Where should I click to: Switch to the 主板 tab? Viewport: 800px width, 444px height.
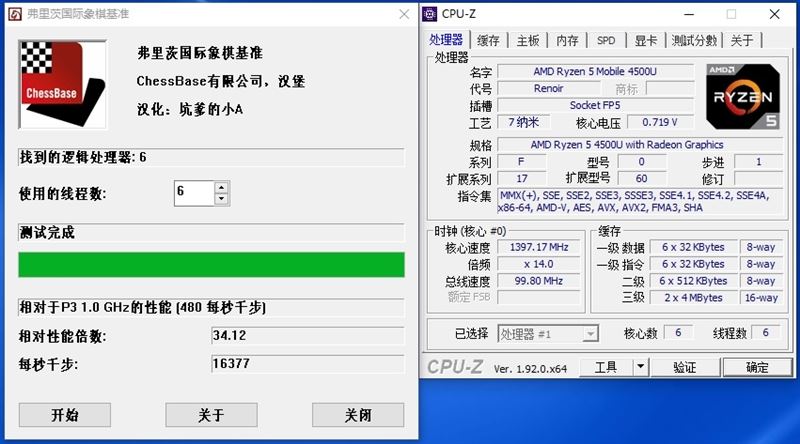528,40
